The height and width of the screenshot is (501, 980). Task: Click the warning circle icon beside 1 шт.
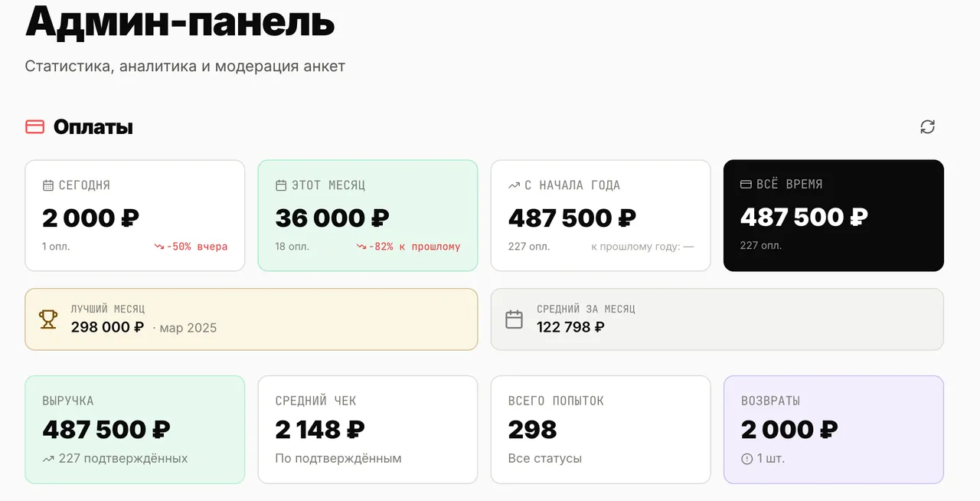(x=747, y=459)
